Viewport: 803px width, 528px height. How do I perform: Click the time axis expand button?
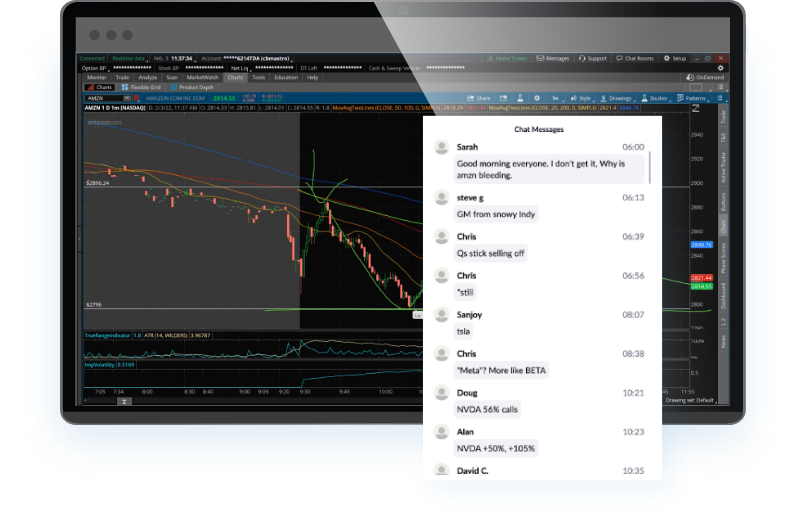click(124, 402)
